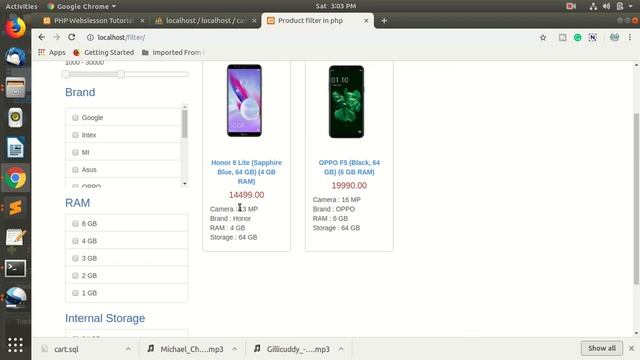Enable the 2 GB RAM filter
Image resolution: width=640 pixels, height=360 pixels.
75,276
